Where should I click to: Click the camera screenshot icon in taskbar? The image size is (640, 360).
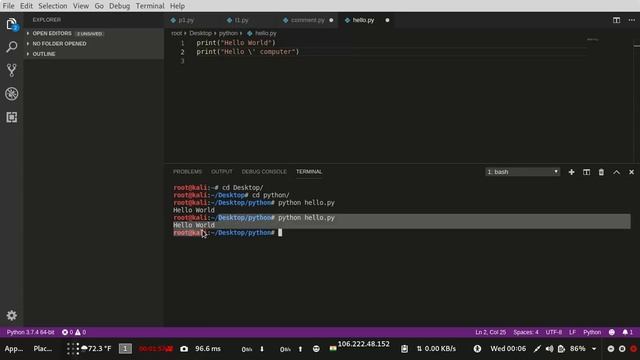pyautogui.click(x=184, y=349)
